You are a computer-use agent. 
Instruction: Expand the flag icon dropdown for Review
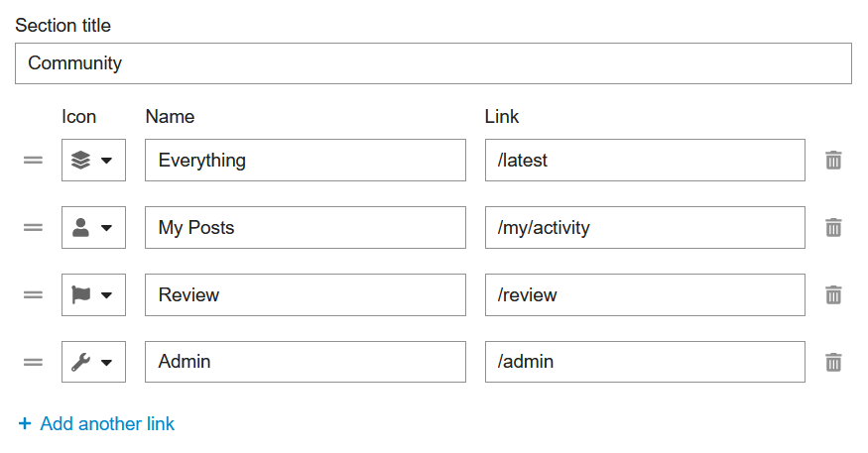93,295
